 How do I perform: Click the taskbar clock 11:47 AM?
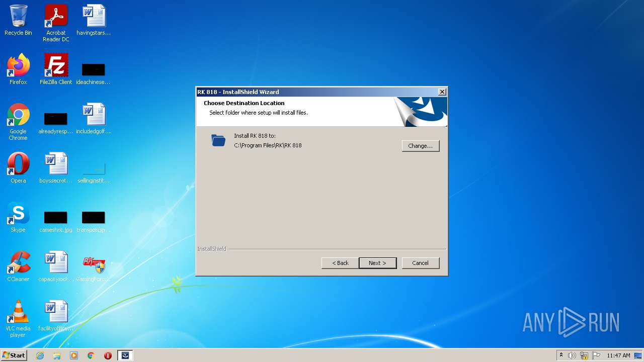(618, 355)
